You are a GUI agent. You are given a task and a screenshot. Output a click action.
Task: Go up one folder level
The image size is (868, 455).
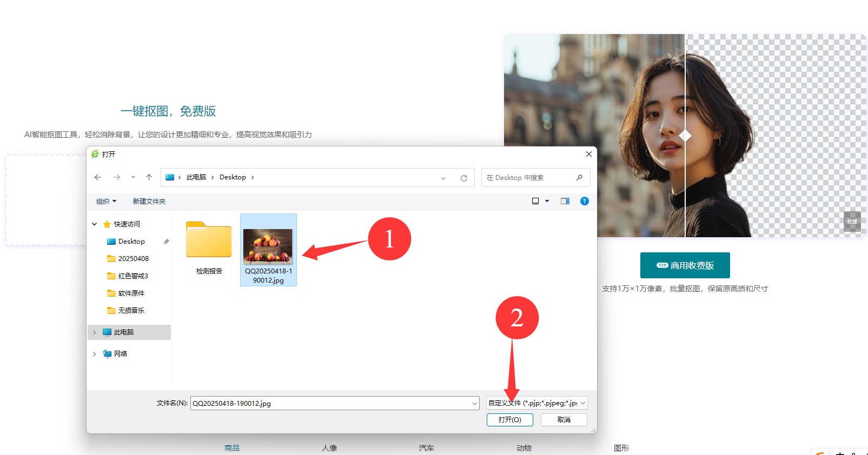pos(149,177)
